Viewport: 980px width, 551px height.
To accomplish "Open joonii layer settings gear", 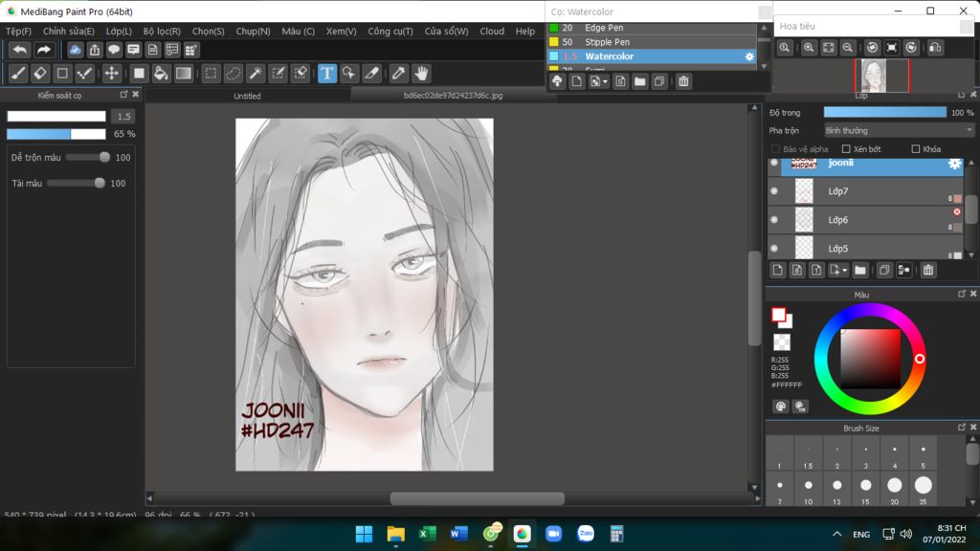I will (954, 163).
